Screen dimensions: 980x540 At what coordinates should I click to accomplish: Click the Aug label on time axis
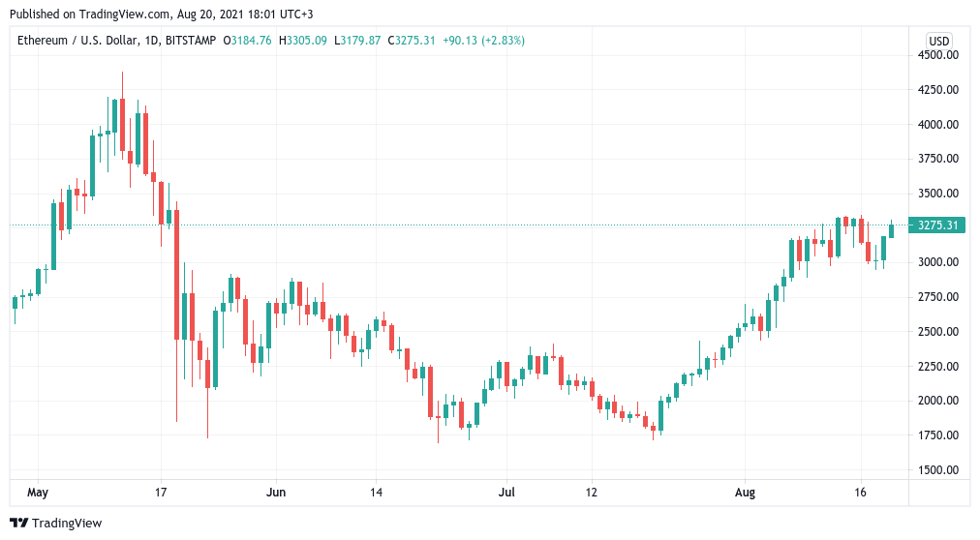coord(745,493)
